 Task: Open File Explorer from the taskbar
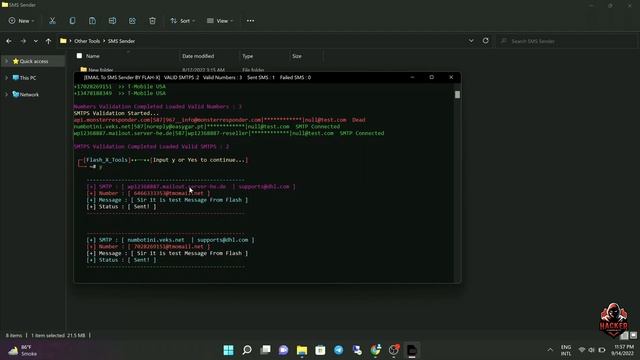coord(302,350)
